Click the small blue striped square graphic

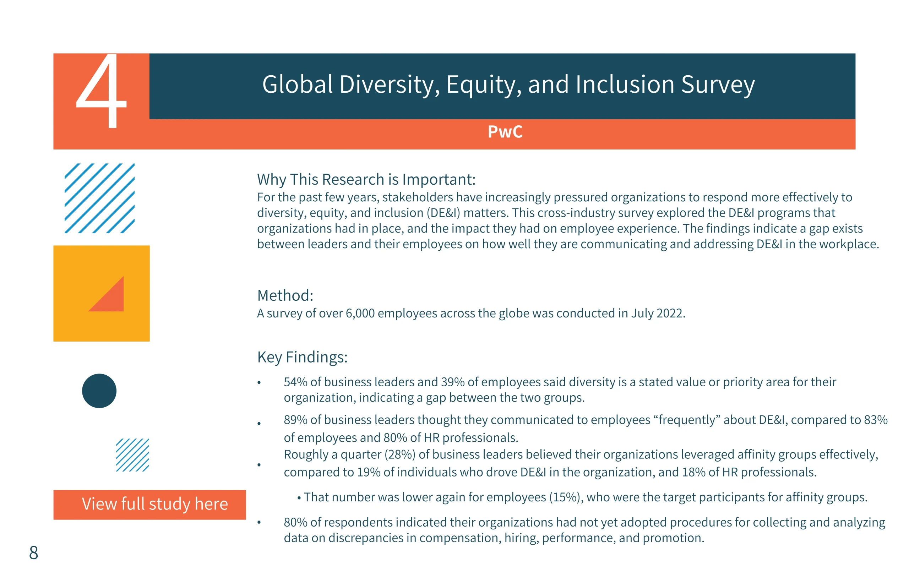[132, 455]
